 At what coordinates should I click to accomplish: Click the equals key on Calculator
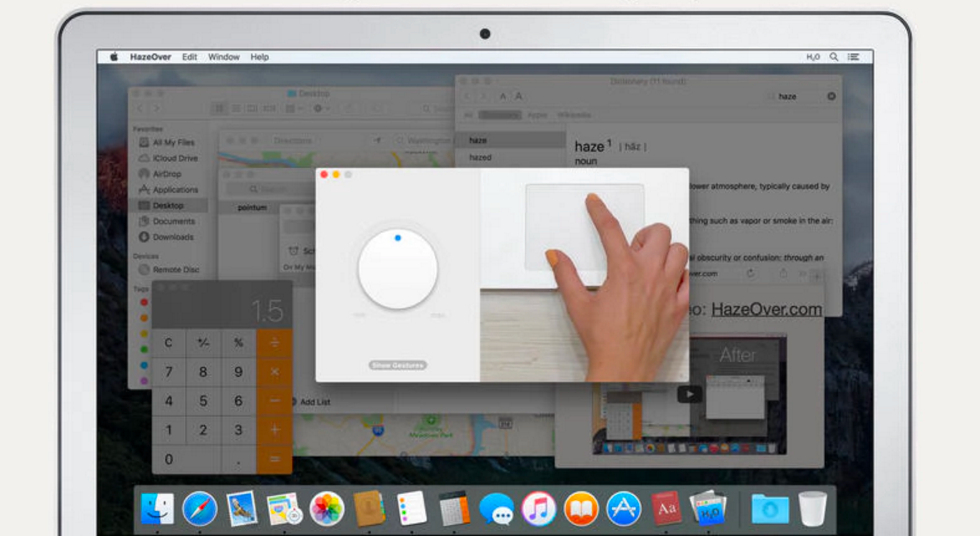274,460
